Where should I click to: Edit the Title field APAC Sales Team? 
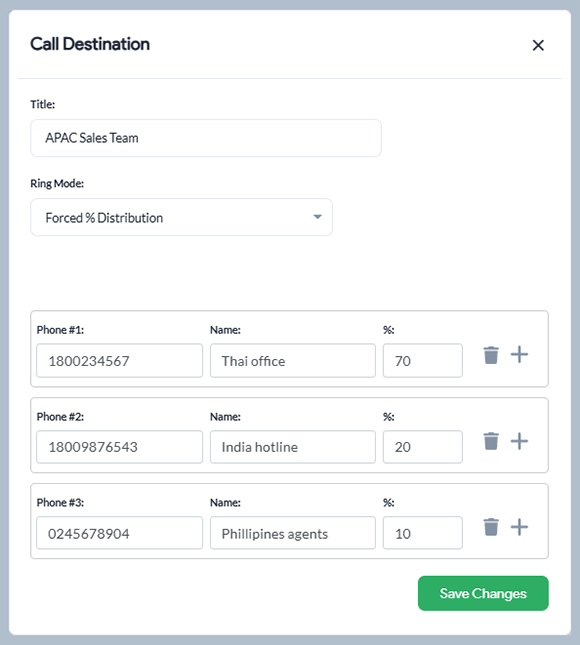coord(206,138)
